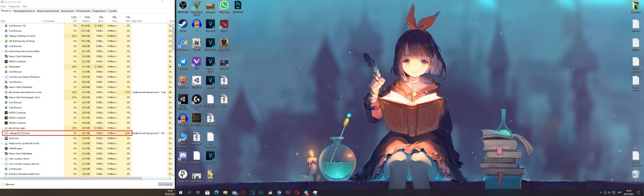Select the Steam Client Bootstrapper process row
This screenshot has height=196, width=644.
point(86,97)
